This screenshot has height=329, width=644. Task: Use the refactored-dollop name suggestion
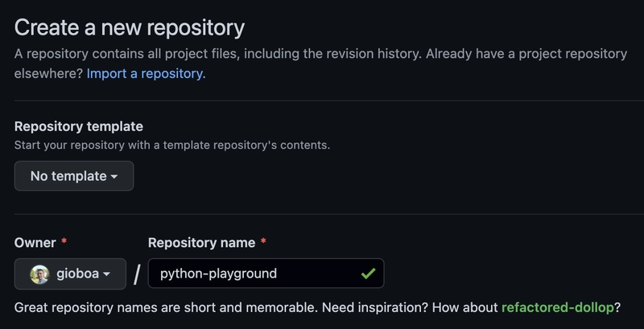click(x=558, y=308)
